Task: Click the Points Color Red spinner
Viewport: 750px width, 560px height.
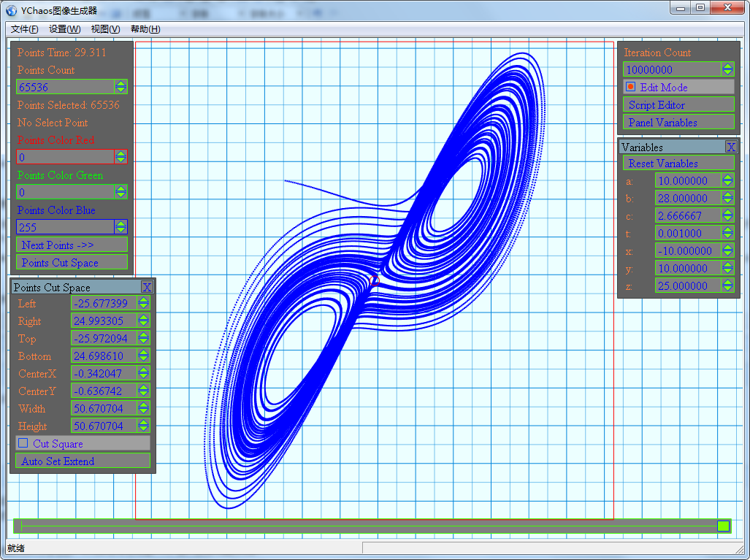Action: click(x=121, y=157)
